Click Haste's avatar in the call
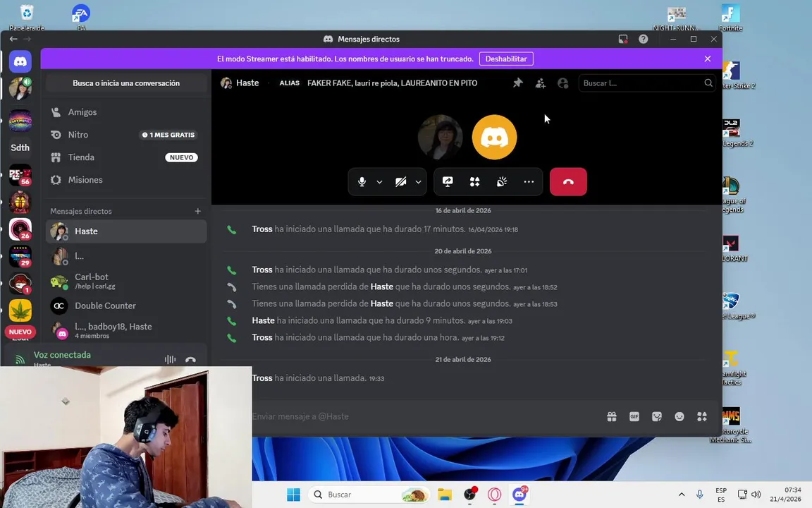Screen dimensions: 812x508 (440, 138)
